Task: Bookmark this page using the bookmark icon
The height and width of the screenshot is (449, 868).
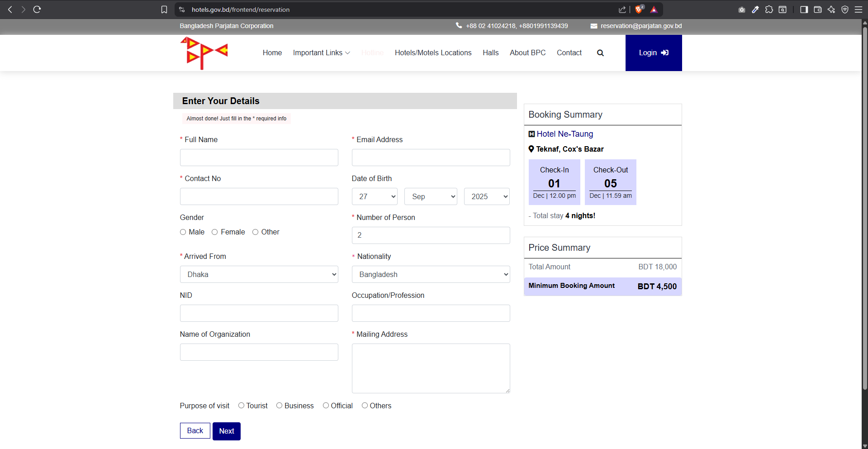Action: tap(164, 10)
